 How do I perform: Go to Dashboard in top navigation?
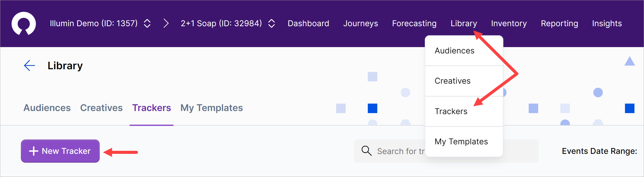click(308, 23)
